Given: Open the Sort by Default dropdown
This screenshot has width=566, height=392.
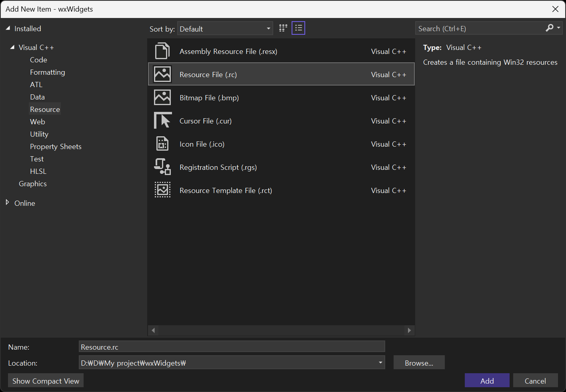Looking at the screenshot, I should coord(225,28).
